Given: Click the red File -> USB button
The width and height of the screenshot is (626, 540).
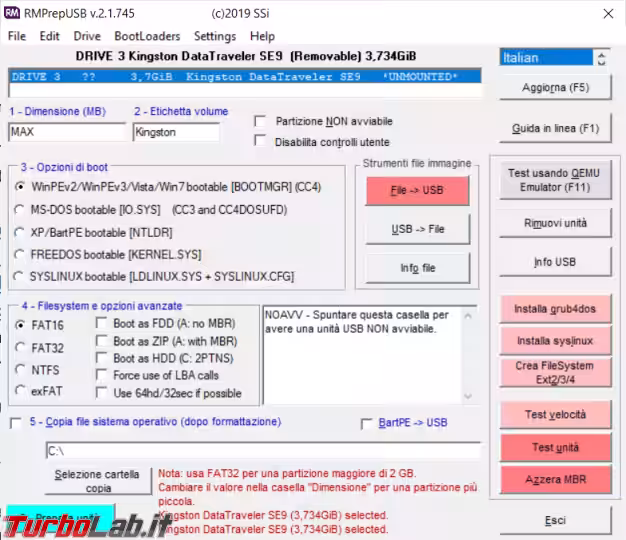Looking at the screenshot, I should tap(417, 190).
